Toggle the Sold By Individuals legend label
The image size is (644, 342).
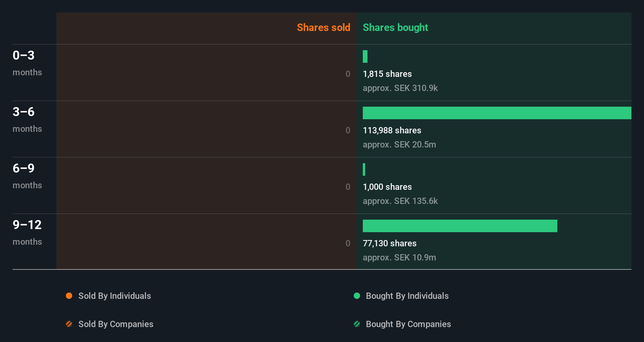pyautogui.click(x=115, y=296)
